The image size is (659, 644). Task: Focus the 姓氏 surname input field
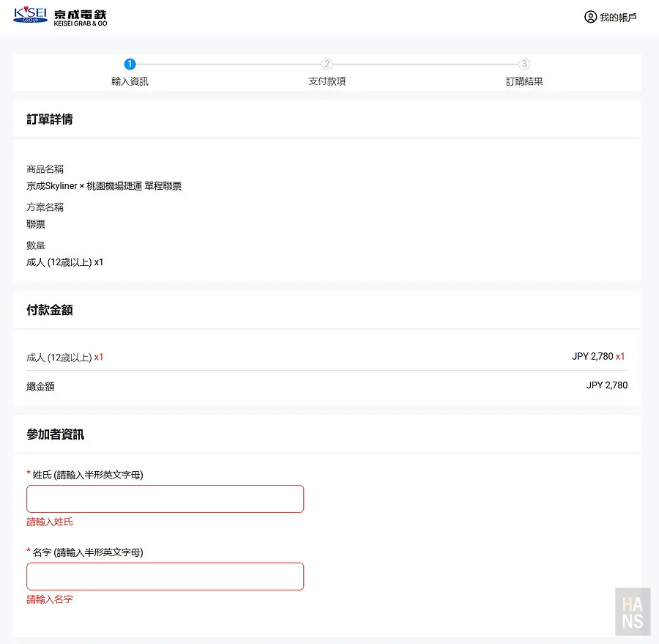point(165,499)
